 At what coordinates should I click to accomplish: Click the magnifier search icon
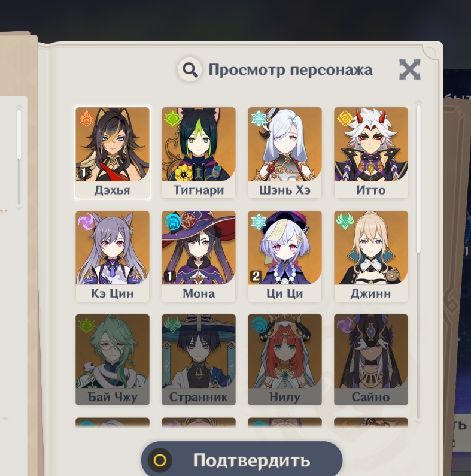point(190,70)
